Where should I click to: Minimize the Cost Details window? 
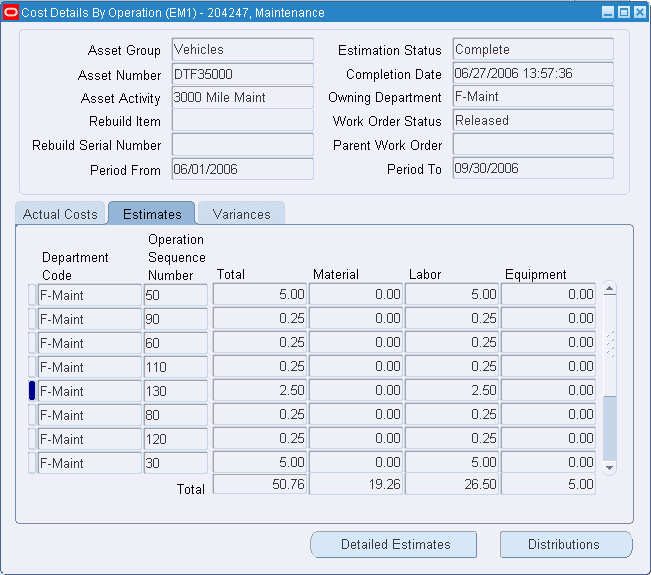click(x=608, y=12)
